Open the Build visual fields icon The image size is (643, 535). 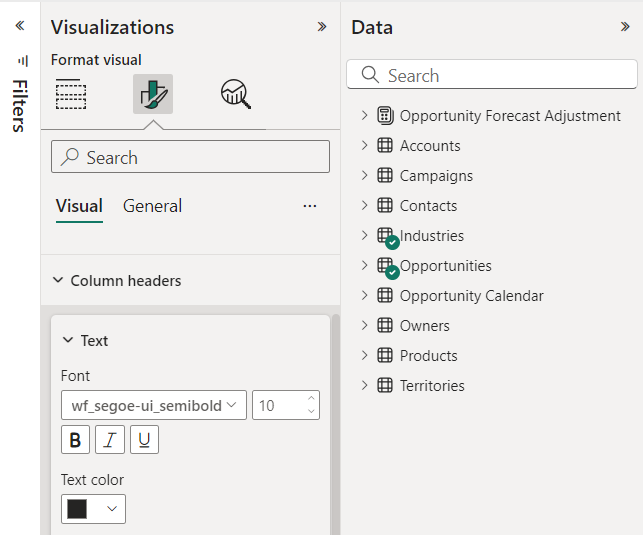71,94
